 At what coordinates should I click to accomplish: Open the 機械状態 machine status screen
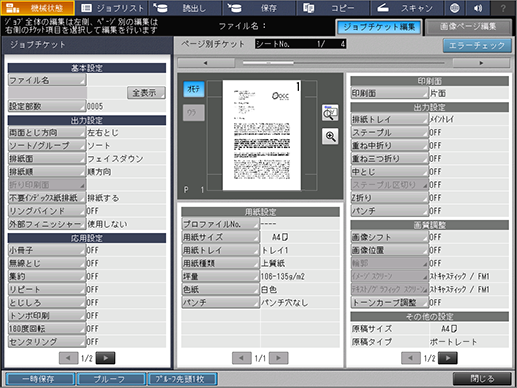(x=37, y=8)
